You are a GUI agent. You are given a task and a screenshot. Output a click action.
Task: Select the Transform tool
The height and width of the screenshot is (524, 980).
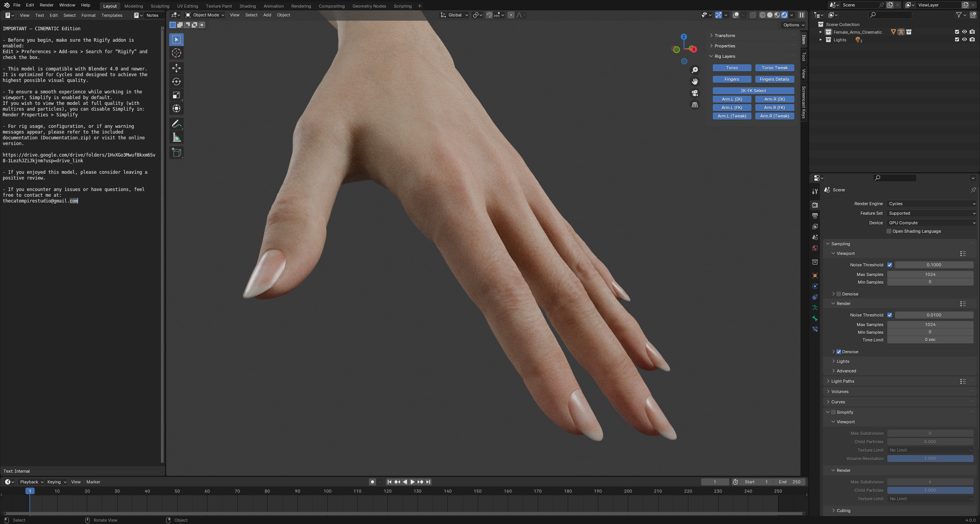pos(176,108)
